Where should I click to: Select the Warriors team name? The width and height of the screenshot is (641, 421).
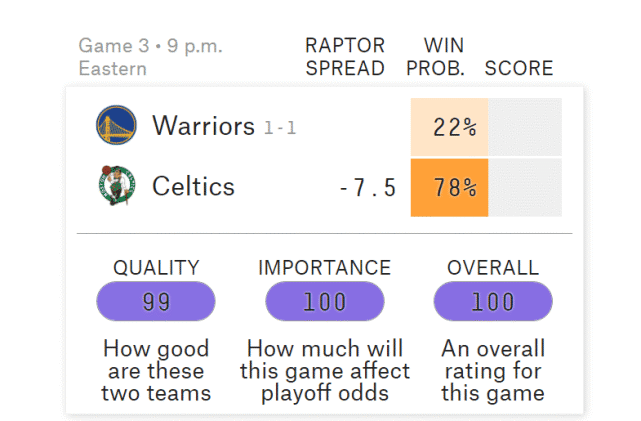[x=203, y=125]
